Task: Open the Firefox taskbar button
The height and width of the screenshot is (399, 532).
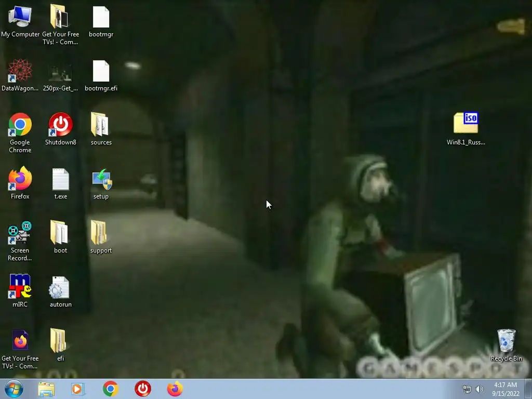Action: pos(175,389)
